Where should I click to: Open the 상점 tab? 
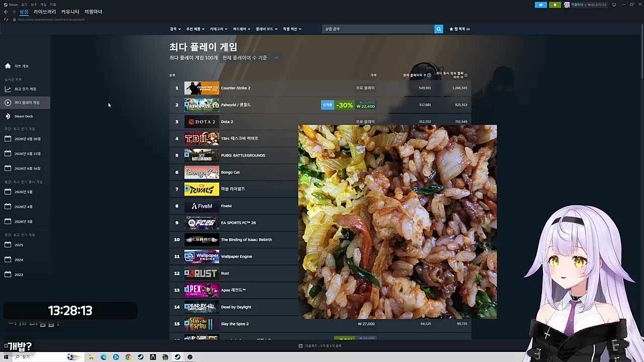click(x=24, y=12)
